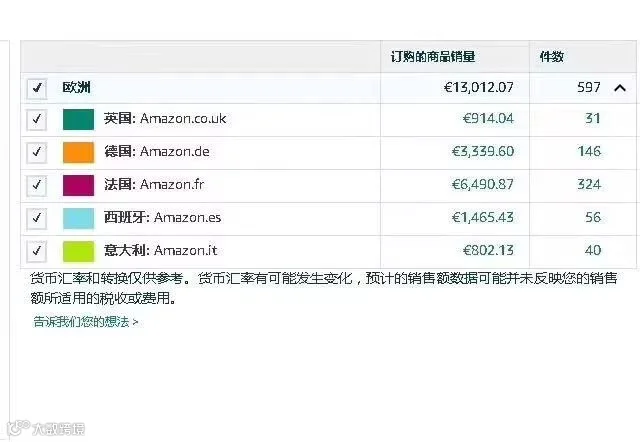Click the 订购的商品销量 column header
The image size is (640, 442).
click(x=433, y=56)
